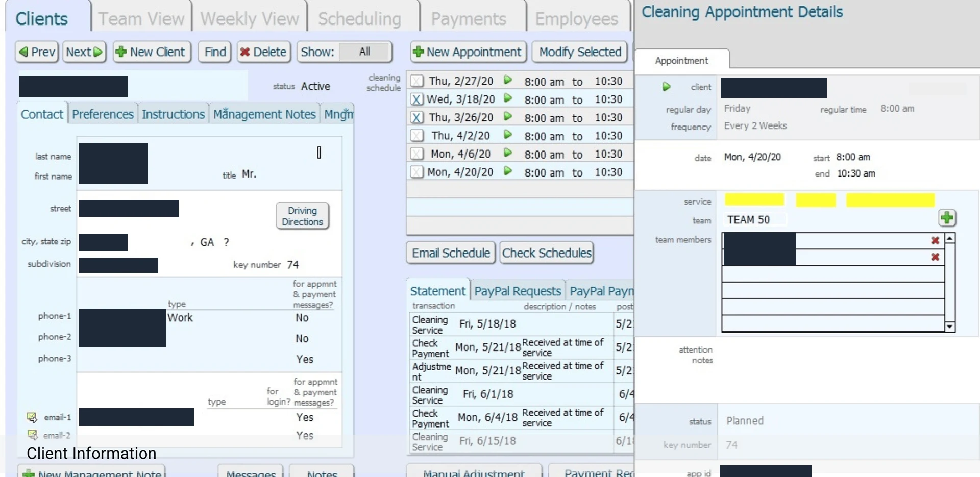Remove second team member with red X

click(x=935, y=257)
